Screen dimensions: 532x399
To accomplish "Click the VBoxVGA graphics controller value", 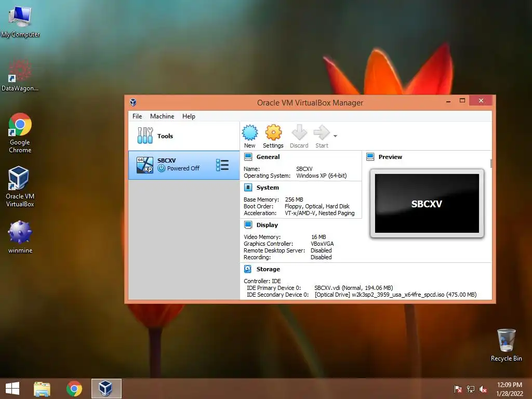I will [322, 244].
